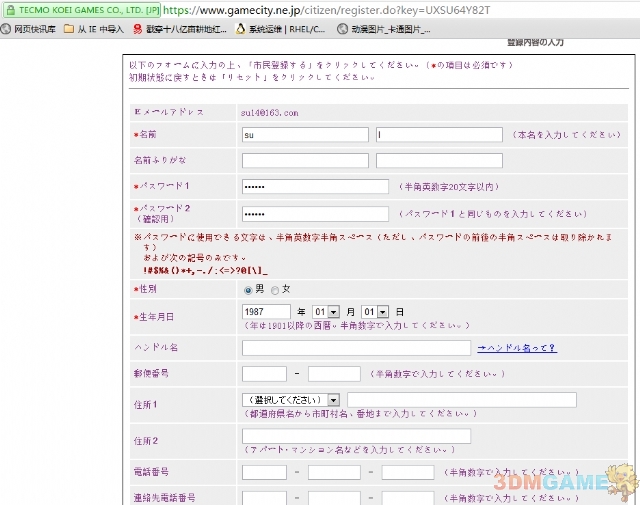Click the 住所2 address text field

(x=356, y=436)
